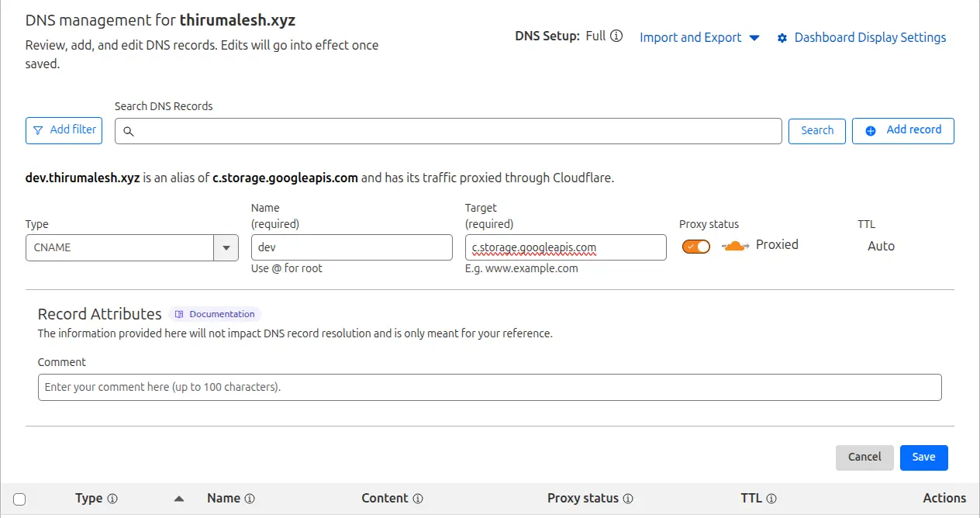Select the header checkbox to choose all records
This screenshot has width=980, height=518.
tap(19, 499)
